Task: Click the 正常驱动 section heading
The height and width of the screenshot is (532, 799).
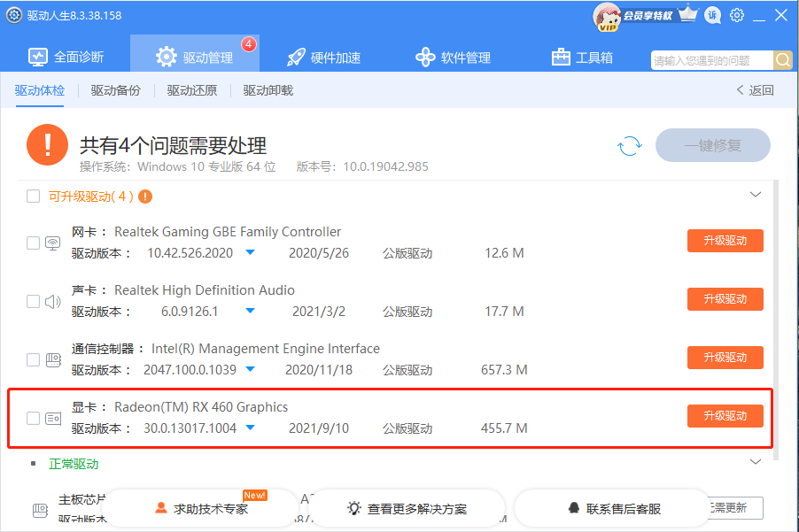Action: point(74,465)
